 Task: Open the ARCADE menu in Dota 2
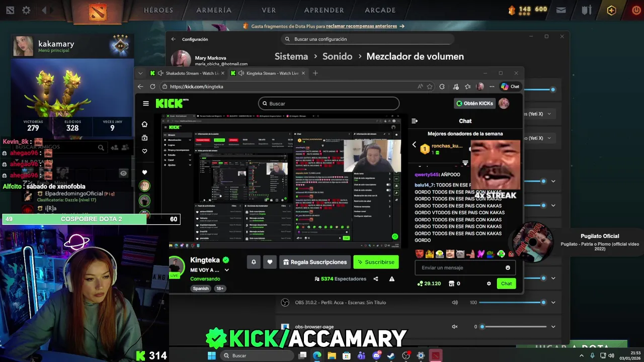[380, 10]
